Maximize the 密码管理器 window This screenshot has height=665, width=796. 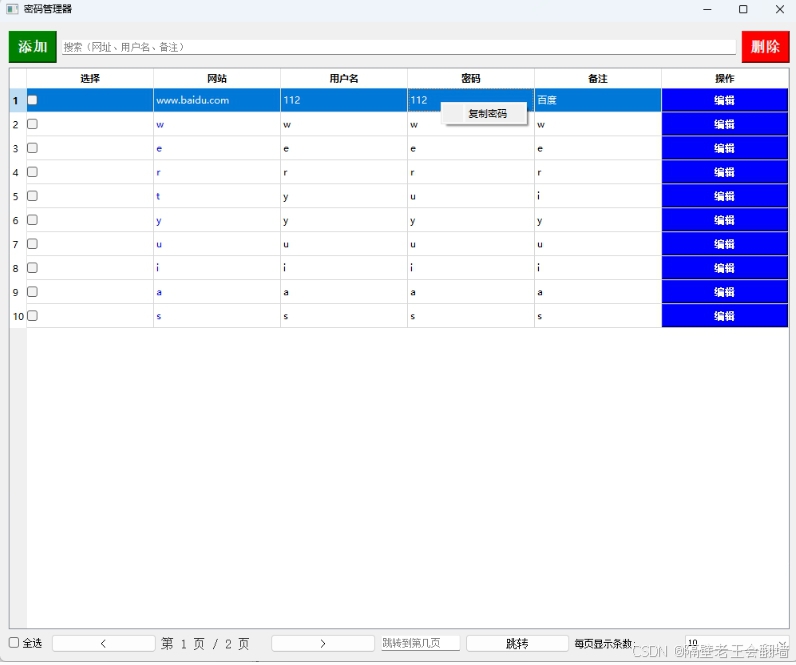coord(743,9)
